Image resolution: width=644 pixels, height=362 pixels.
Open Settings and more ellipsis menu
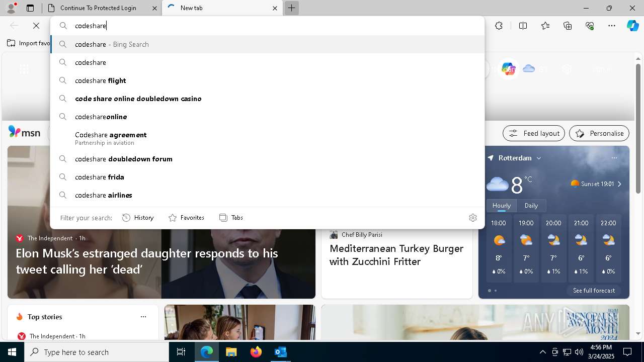[612, 26]
